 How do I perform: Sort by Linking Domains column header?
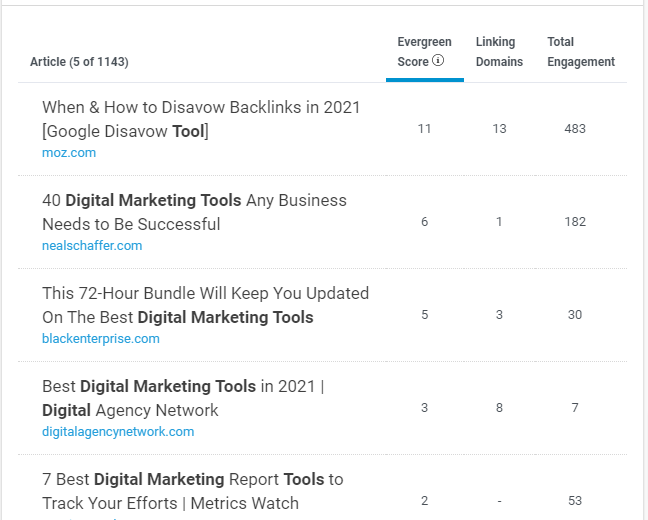499,51
